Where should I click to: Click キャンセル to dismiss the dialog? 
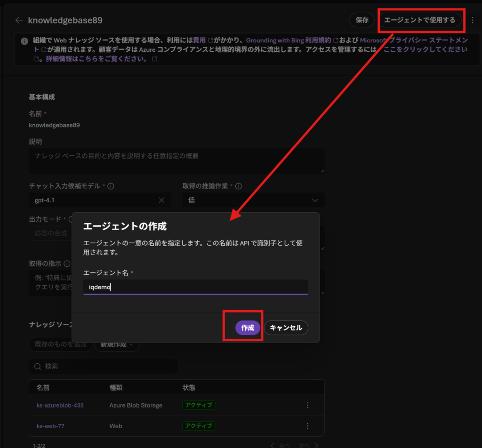286,328
